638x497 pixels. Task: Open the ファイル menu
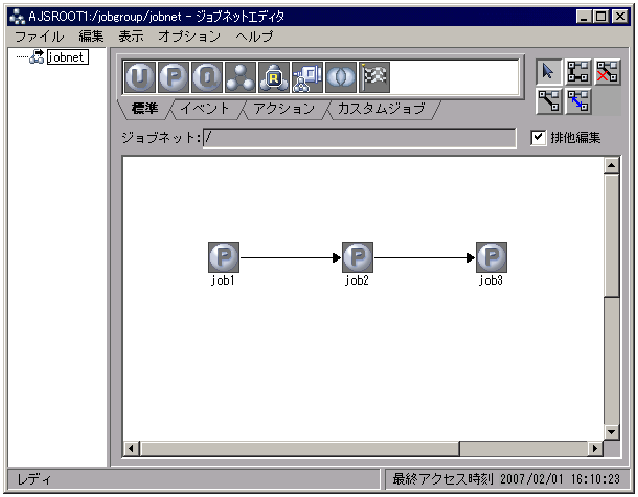tap(40, 37)
